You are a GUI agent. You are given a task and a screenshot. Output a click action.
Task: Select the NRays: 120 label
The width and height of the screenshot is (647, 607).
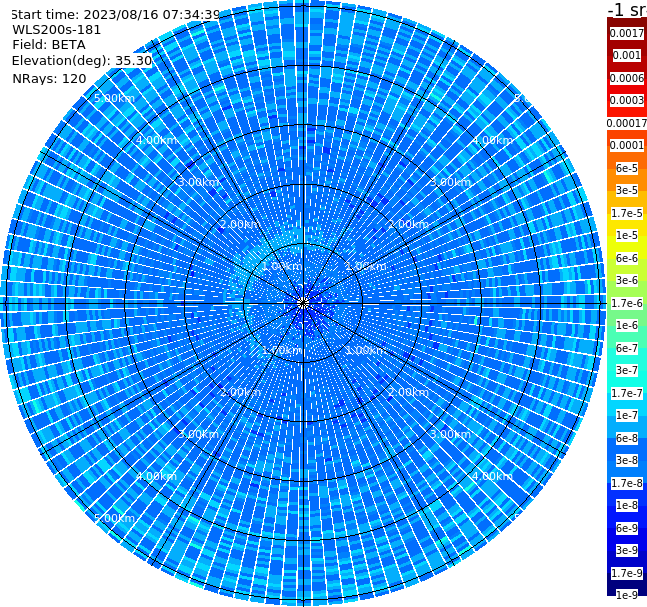pyautogui.click(x=49, y=78)
